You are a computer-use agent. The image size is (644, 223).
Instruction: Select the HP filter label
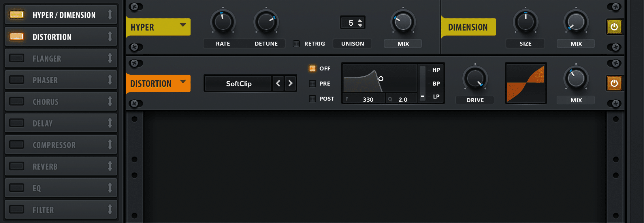click(x=436, y=70)
